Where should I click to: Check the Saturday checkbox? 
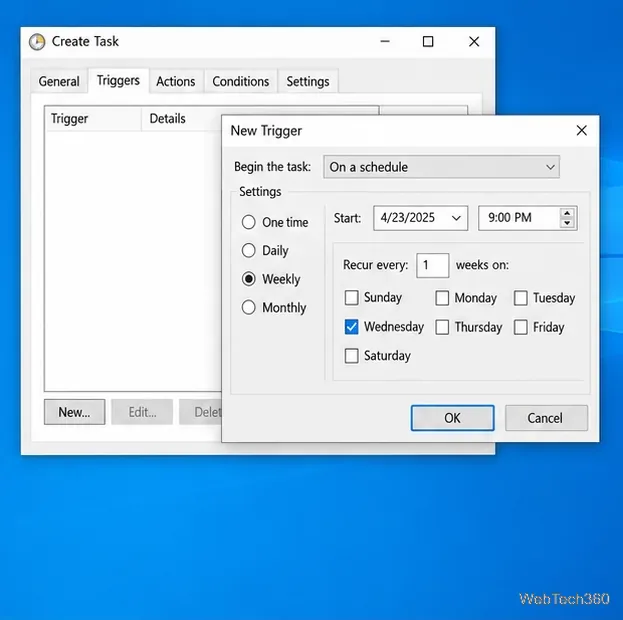click(352, 356)
